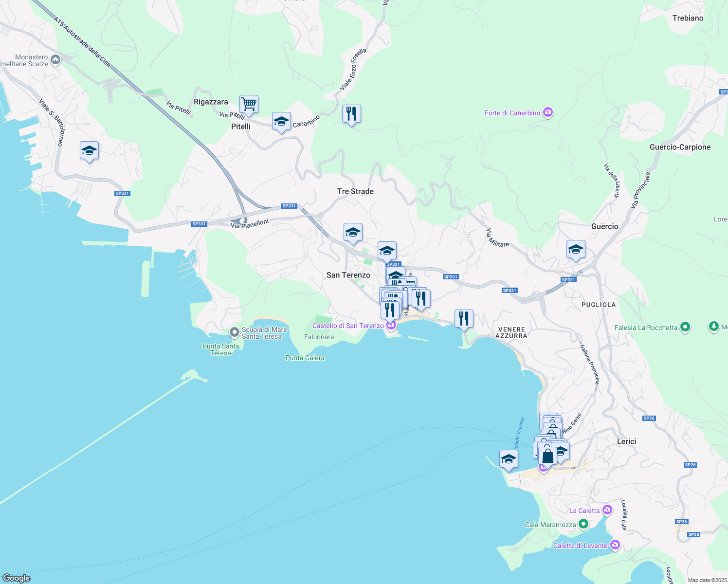
Task: Click the Trebiano town label
Action: (x=688, y=18)
